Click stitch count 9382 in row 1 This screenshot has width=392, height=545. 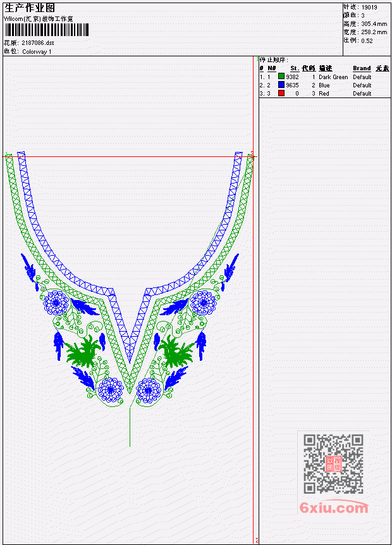point(292,77)
